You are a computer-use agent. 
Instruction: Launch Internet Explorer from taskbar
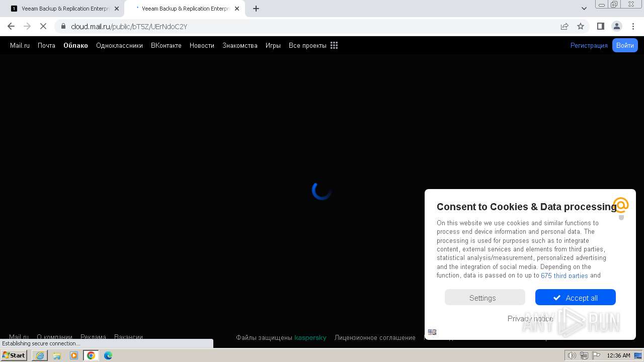40,355
